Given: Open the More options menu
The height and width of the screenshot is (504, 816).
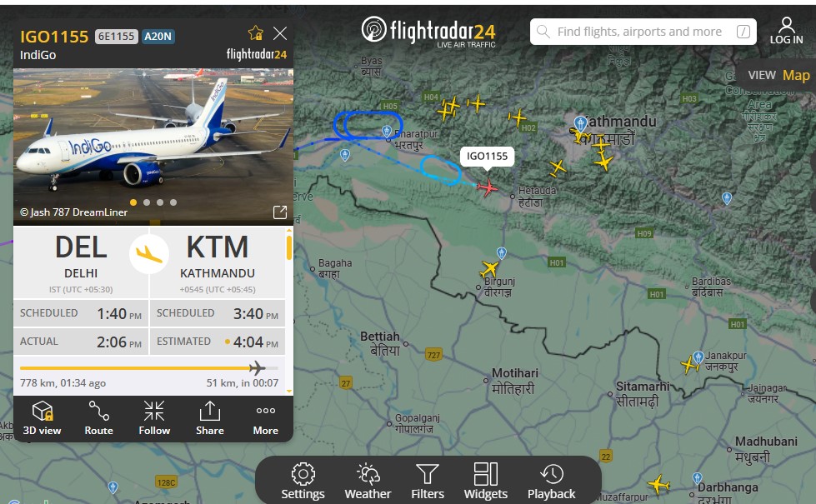Looking at the screenshot, I should [265, 418].
